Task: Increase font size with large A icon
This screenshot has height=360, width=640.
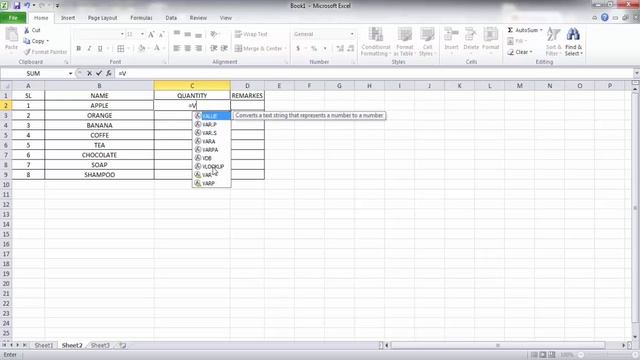Action: click(x=151, y=34)
